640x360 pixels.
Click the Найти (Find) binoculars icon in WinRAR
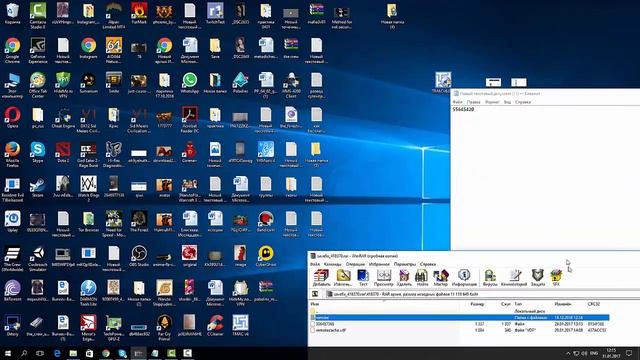click(x=422, y=278)
